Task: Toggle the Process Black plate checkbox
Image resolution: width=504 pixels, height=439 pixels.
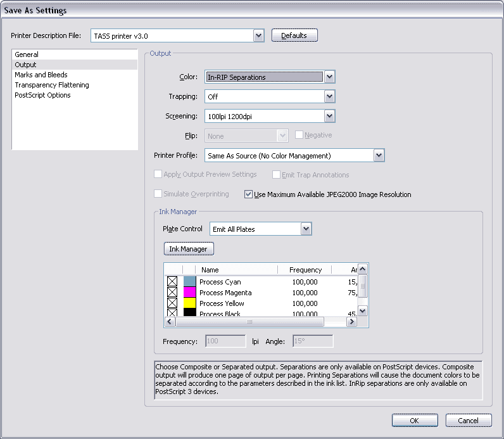Action: point(172,312)
